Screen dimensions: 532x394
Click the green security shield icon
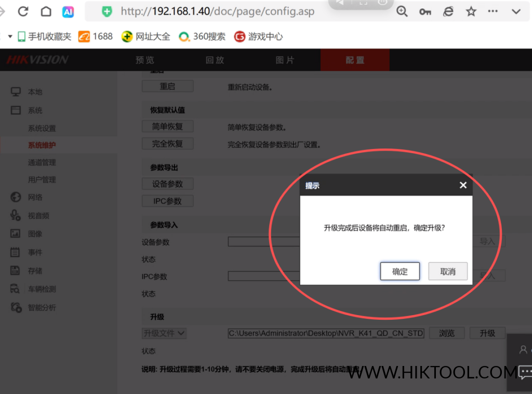(x=107, y=12)
